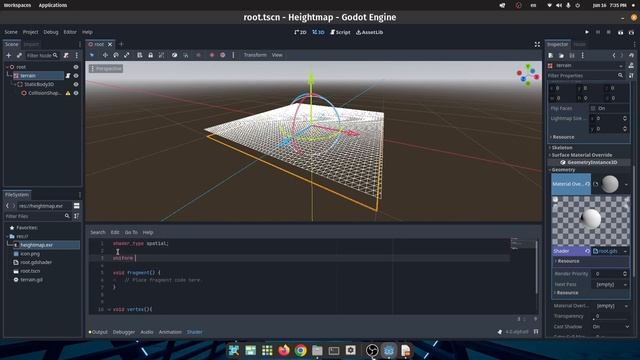Open Firefox from the taskbar
Screen dimensions: 640x360
284,350
